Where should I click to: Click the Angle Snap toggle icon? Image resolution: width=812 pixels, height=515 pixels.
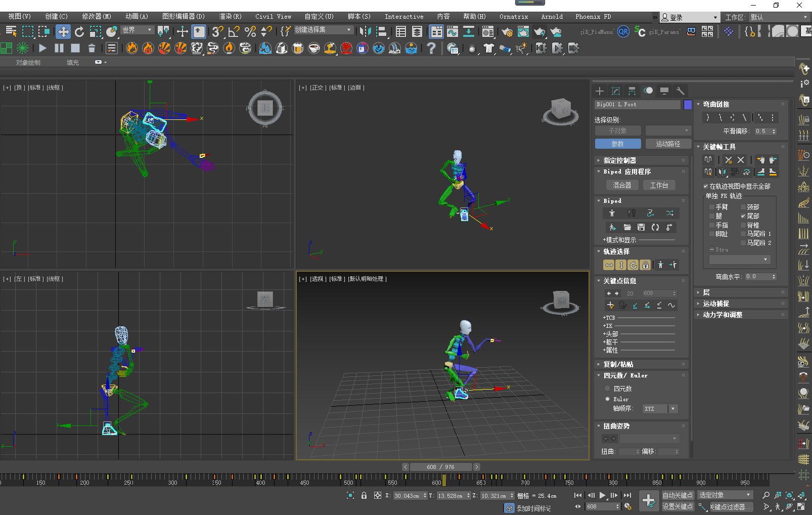[234, 32]
